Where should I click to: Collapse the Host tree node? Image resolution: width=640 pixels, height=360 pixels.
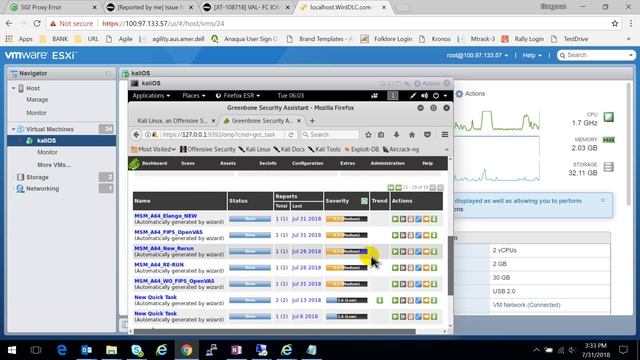[x=13, y=88]
